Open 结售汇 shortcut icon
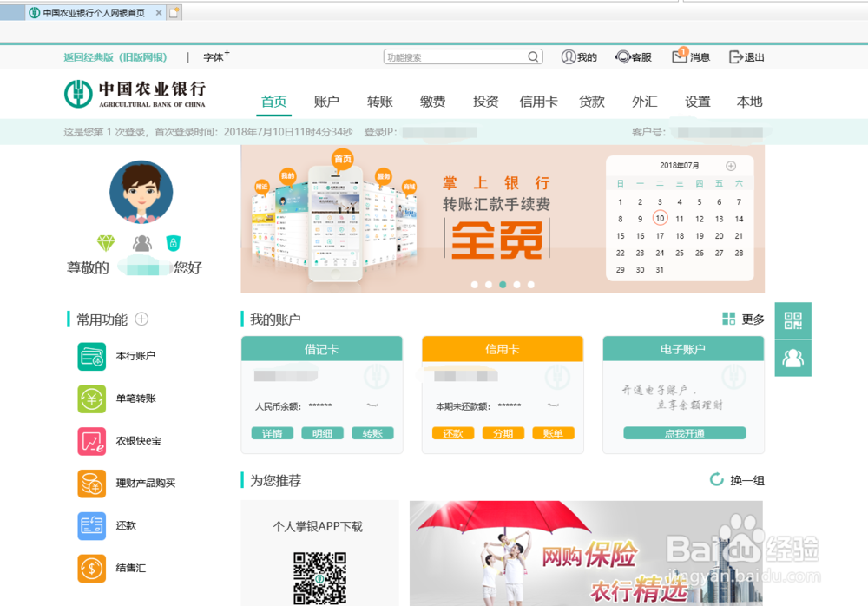The height and width of the screenshot is (606, 868). pos(91,569)
